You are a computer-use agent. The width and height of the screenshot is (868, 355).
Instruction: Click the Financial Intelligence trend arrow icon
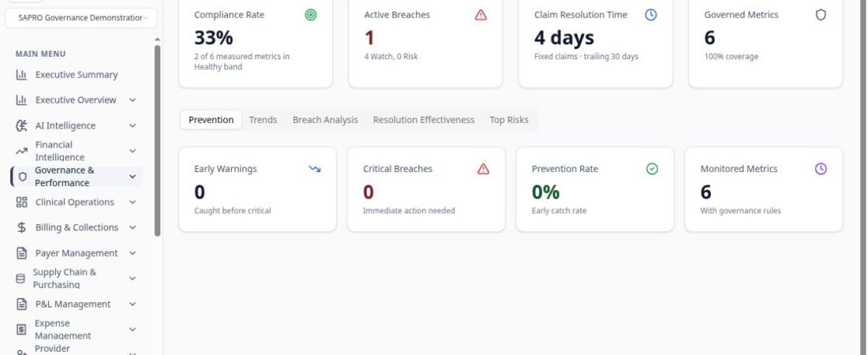pyautogui.click(x=21, y=151)
